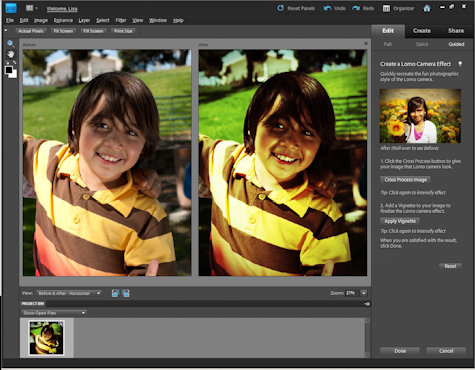Click the lightbulb tip icon
The width and height of the screenshot is (475, 370).
pyautogui.click(x=460, y=64)
